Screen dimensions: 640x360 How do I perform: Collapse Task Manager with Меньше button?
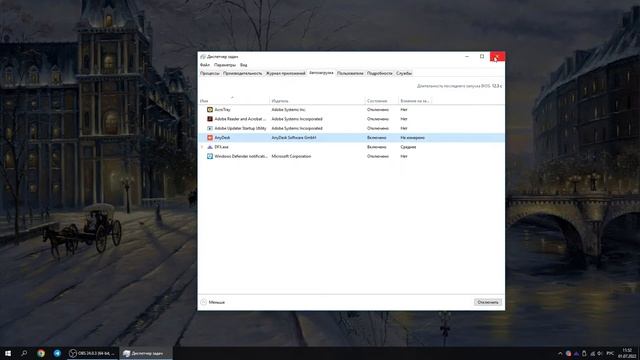(213, 302)
